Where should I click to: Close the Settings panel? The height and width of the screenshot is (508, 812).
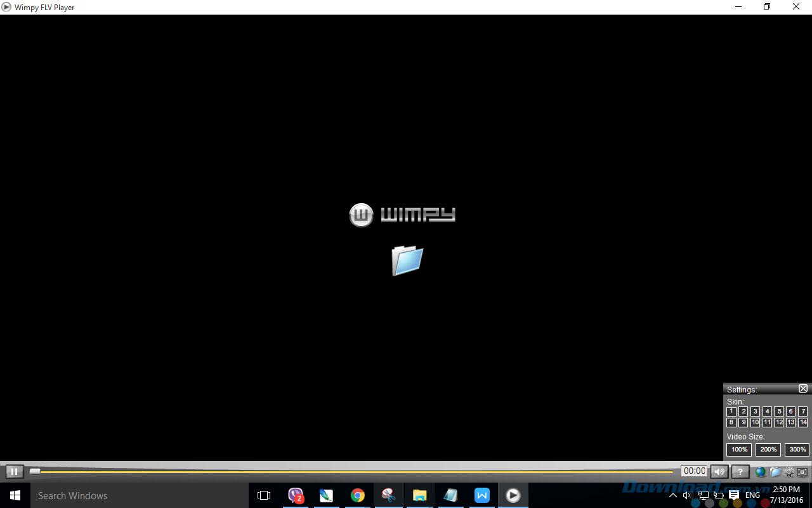[803, 389]
